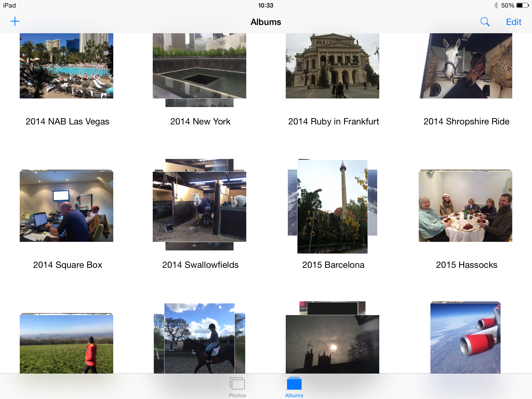Image resolution: width=532 pixels, height=399 pixels.
Task: Open the 2015 Hassocks album
Action: coord(465,207)
